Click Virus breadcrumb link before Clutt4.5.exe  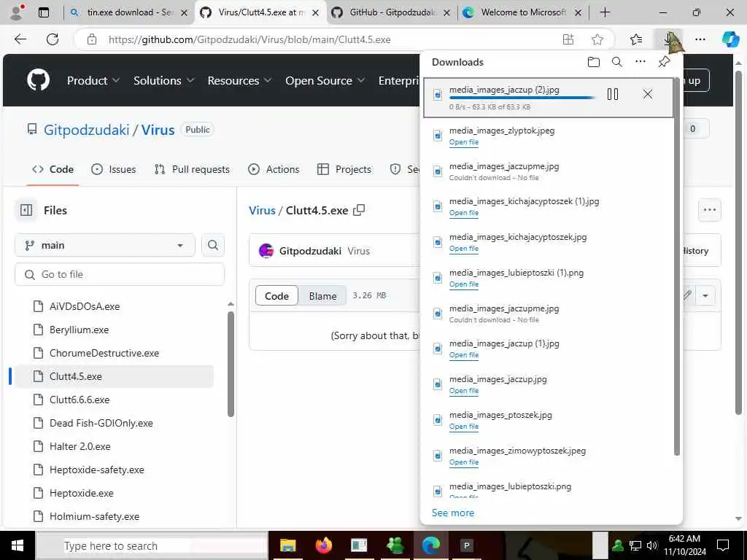[x=262, y=210]
